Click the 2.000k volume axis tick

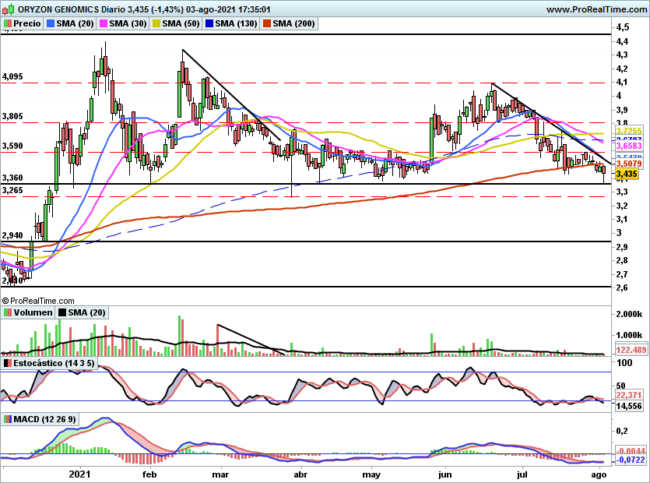click(629, 314)
